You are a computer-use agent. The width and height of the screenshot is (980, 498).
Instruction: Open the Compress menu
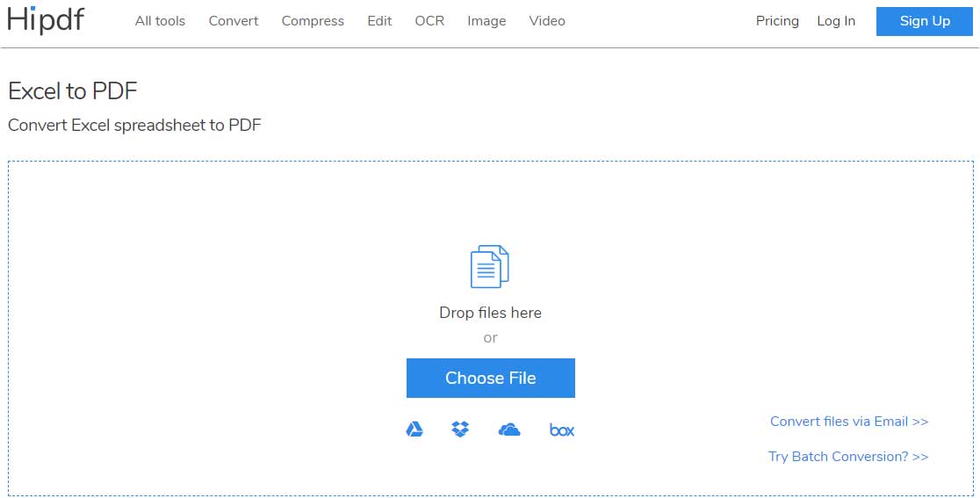[x=313, y=20]
